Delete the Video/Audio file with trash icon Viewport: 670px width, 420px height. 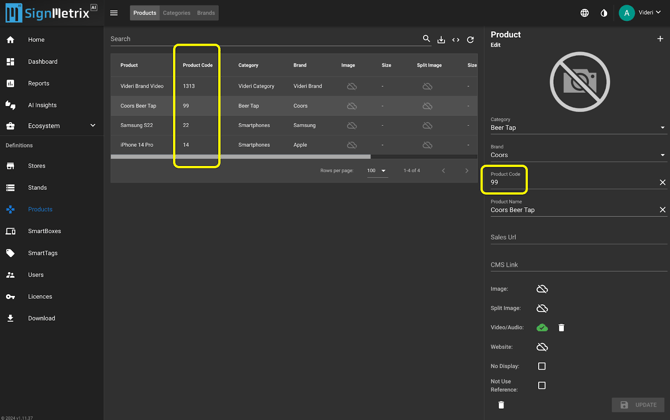(561, 328)
